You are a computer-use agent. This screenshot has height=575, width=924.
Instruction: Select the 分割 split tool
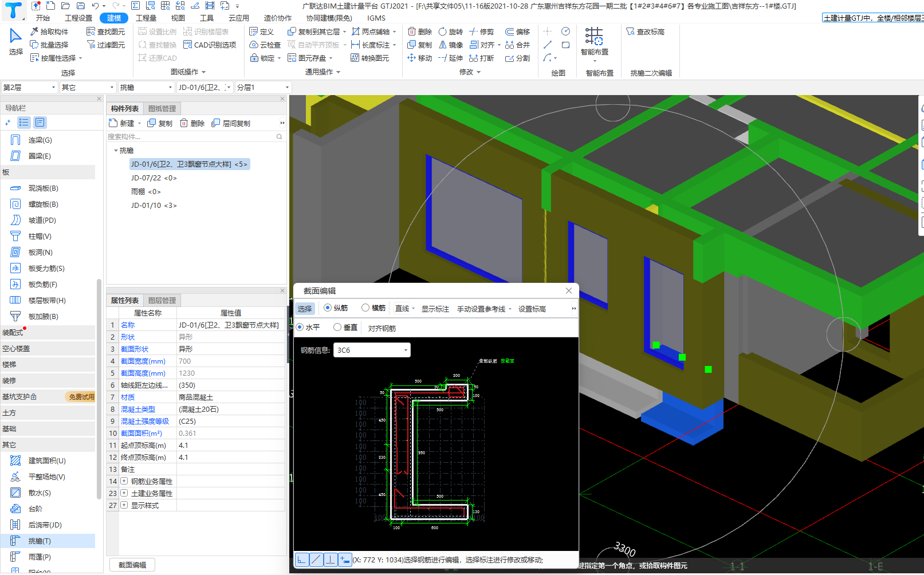tap(518, 58)
